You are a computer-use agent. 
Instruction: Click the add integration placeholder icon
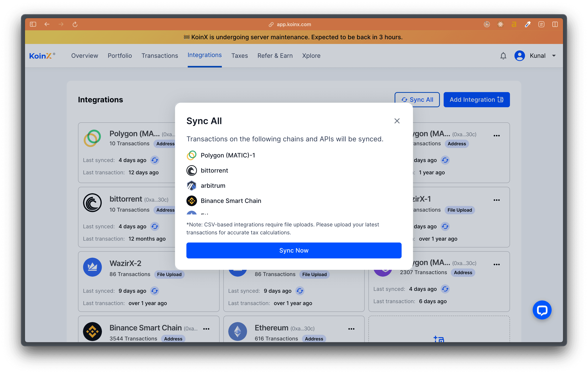pos(439,339)
